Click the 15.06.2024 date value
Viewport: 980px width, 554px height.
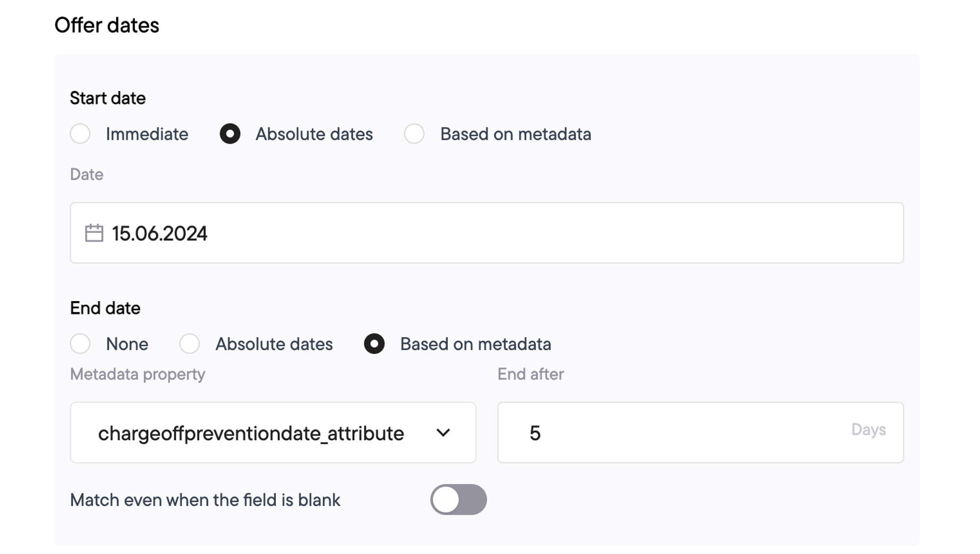159,233
